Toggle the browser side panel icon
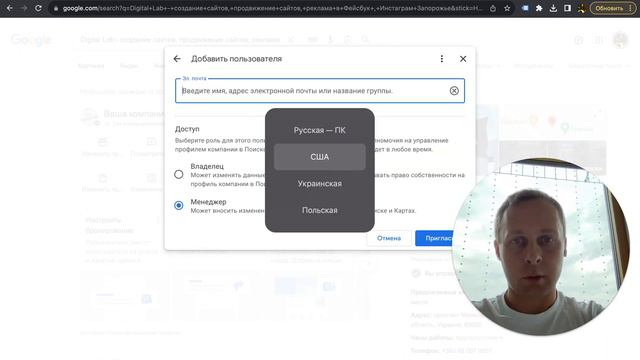 567,8
